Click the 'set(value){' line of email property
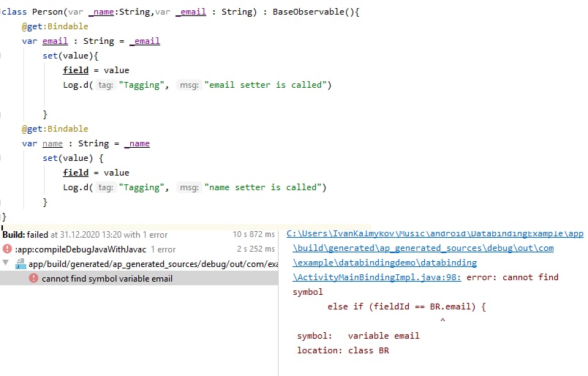 coord(70,56)
